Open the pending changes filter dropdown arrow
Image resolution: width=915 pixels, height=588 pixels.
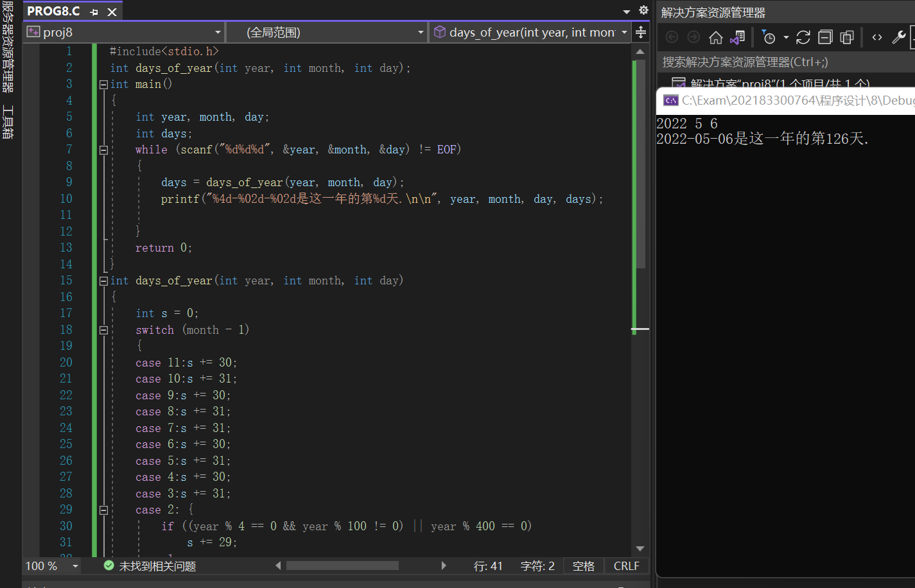786,37
